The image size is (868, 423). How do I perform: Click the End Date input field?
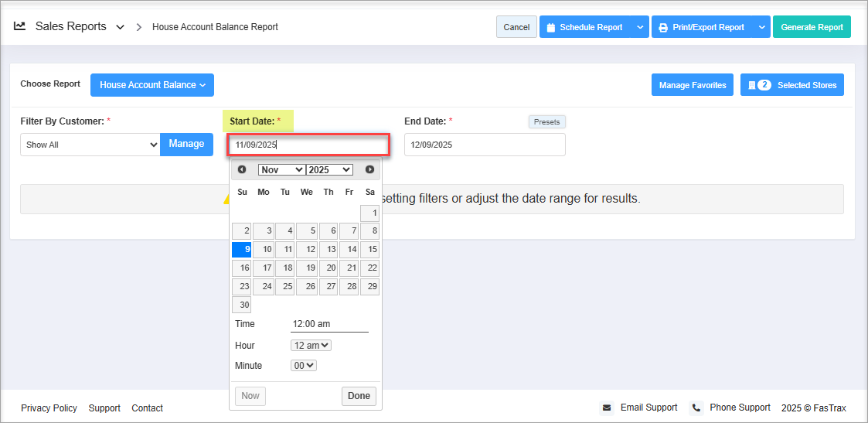pos(485,145)
